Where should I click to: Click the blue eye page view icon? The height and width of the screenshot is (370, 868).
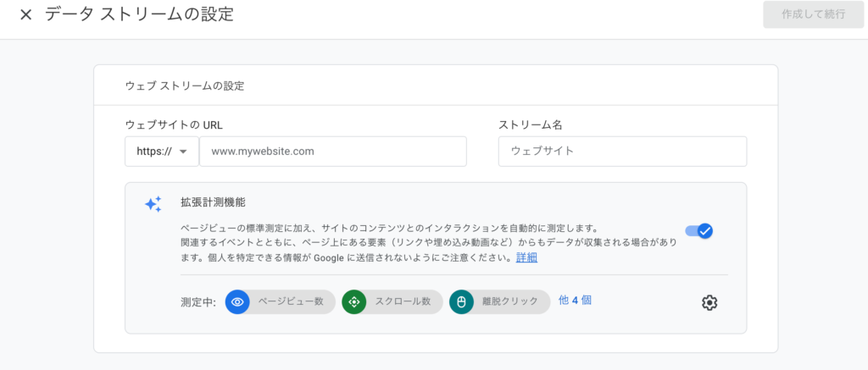point(237,302)
